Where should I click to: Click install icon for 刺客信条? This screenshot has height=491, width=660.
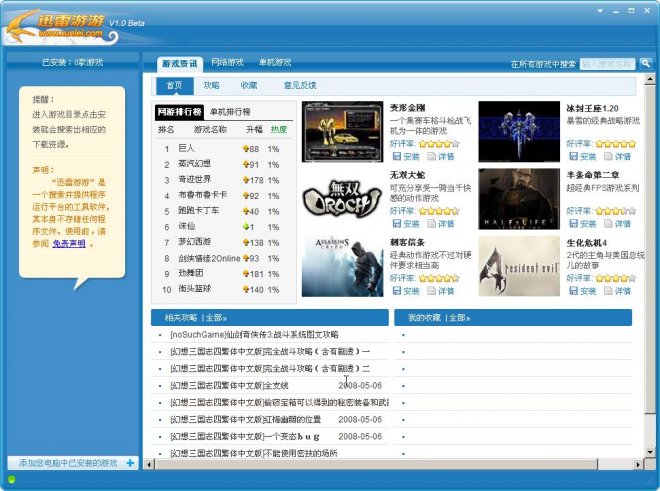click(x=397, y=291)
